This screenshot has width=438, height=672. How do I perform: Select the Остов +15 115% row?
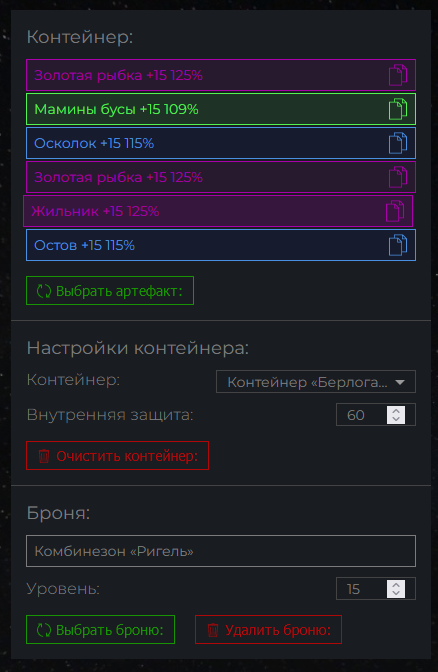coord(221,245)
